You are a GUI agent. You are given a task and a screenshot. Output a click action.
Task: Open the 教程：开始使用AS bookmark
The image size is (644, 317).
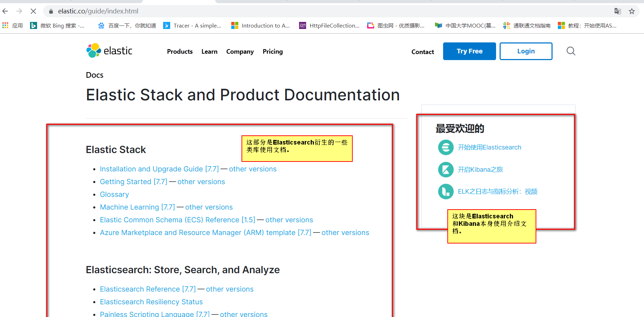coord(587,25)
